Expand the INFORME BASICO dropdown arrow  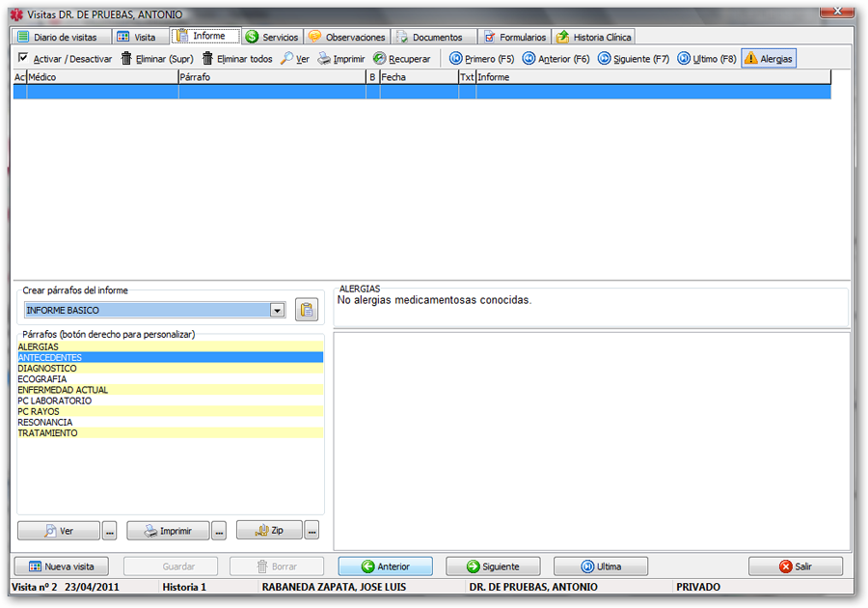(277, 311)
